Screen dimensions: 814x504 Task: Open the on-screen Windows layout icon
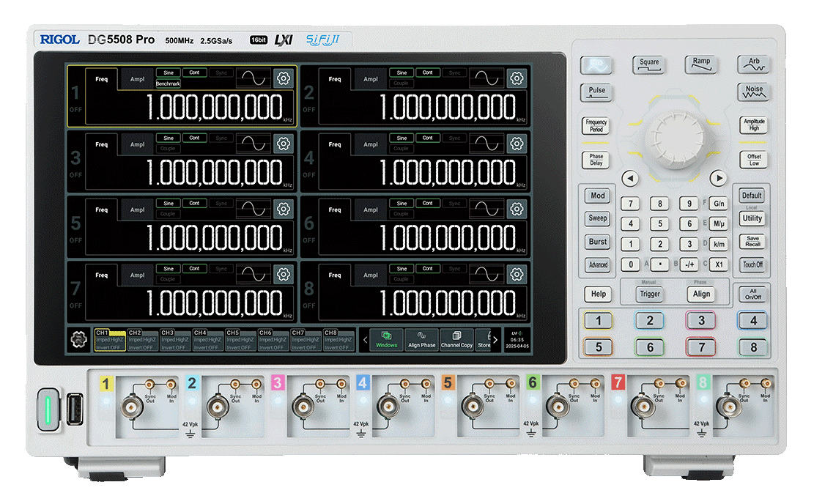click(x=386, y=340)
